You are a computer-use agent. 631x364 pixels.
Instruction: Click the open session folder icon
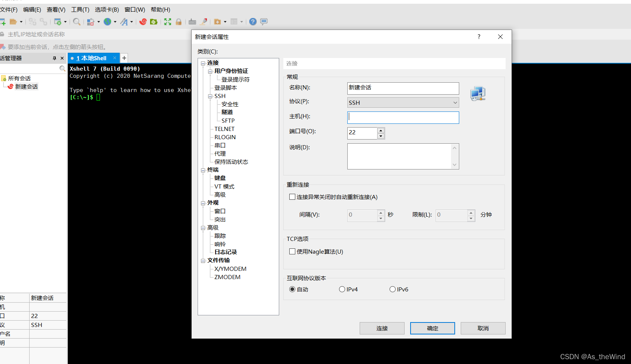pyautogui.click(x=13, y=22)
